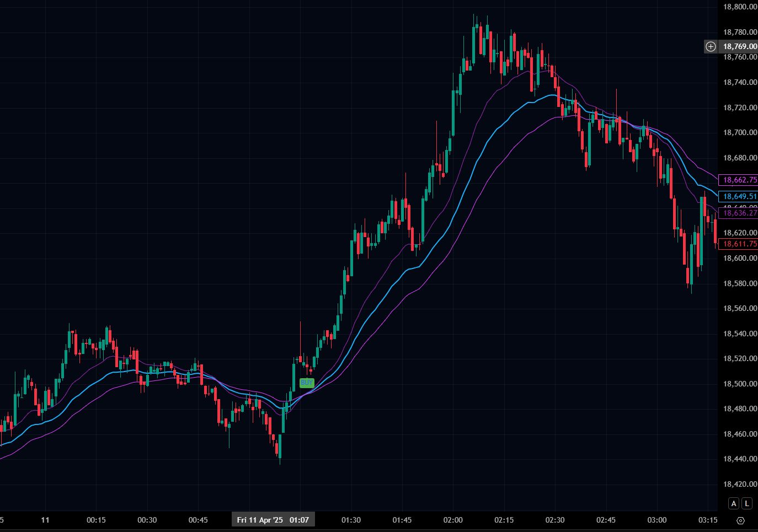Toggle log scale with the L button
The height and width of the screenshot is (532, 758).
click(746, 503)
